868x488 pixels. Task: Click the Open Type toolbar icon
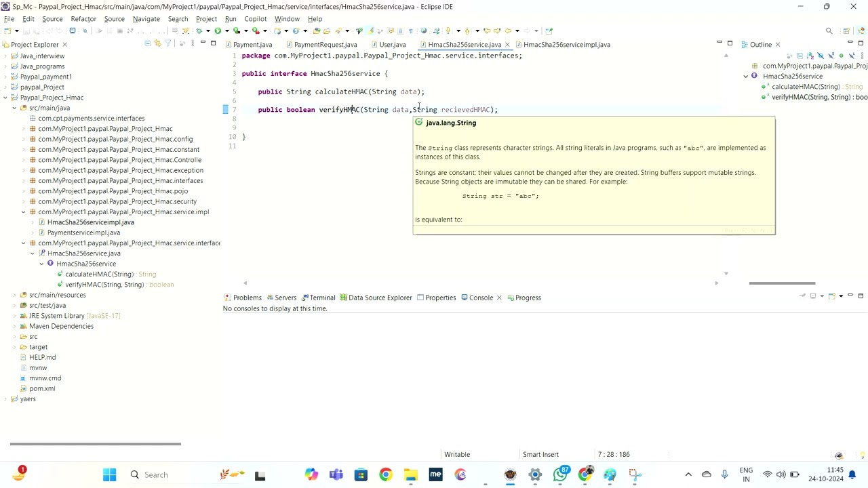click(x=317, y=30)
